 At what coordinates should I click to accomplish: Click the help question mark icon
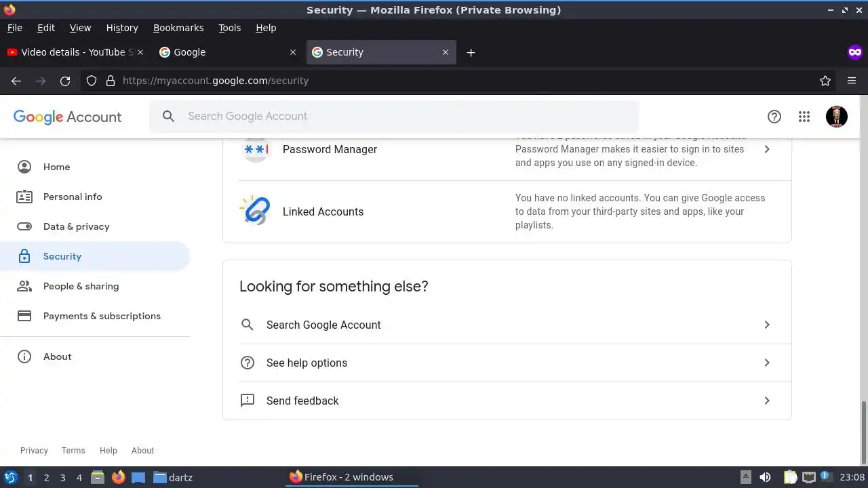[x=774, y=117]
